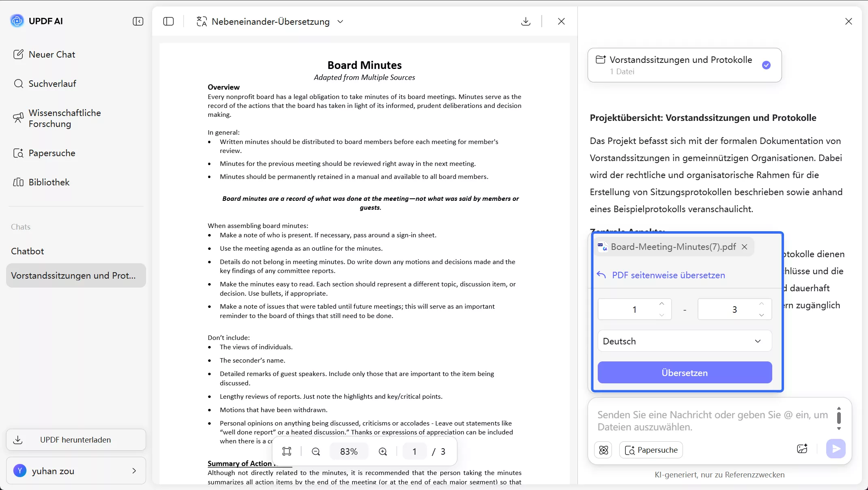
Task: Zoom out the PDF view
Action: tap(316, 451)
